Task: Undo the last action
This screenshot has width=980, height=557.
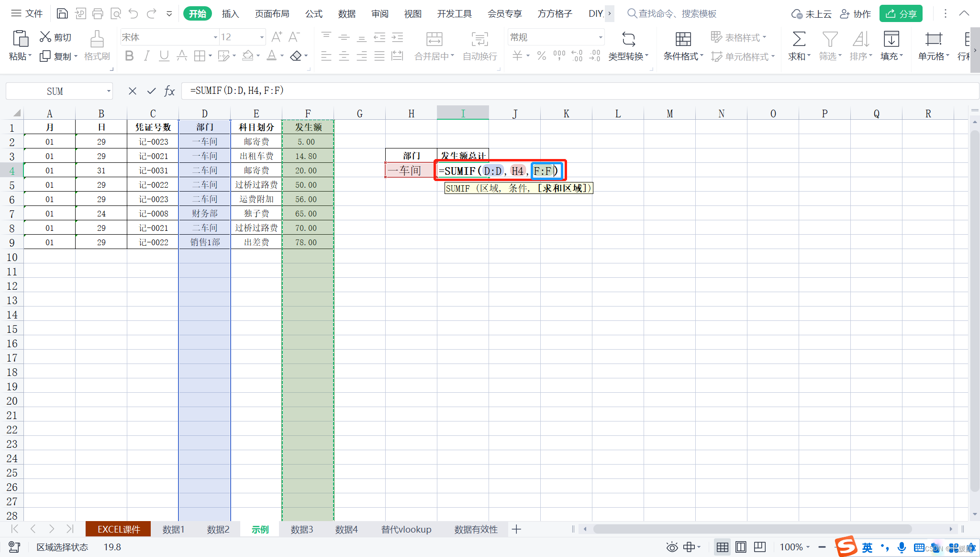Action: pos(133,13)
